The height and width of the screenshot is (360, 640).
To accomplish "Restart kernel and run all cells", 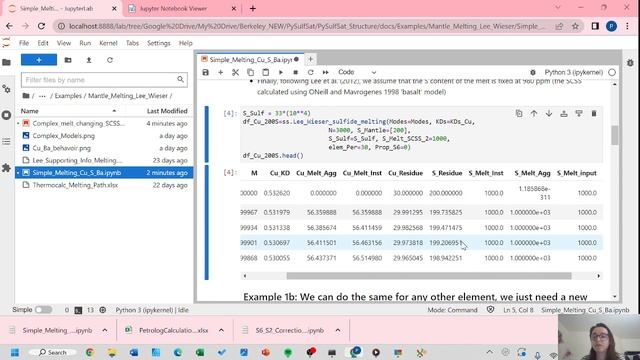I will coord(325,72).
